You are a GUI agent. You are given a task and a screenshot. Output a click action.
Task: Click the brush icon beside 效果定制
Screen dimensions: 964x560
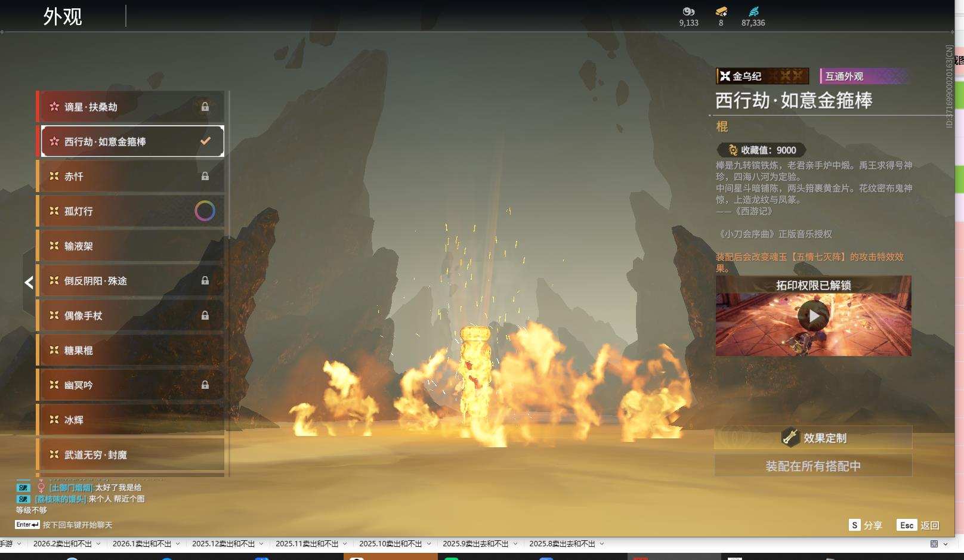(x=790, y=438)
